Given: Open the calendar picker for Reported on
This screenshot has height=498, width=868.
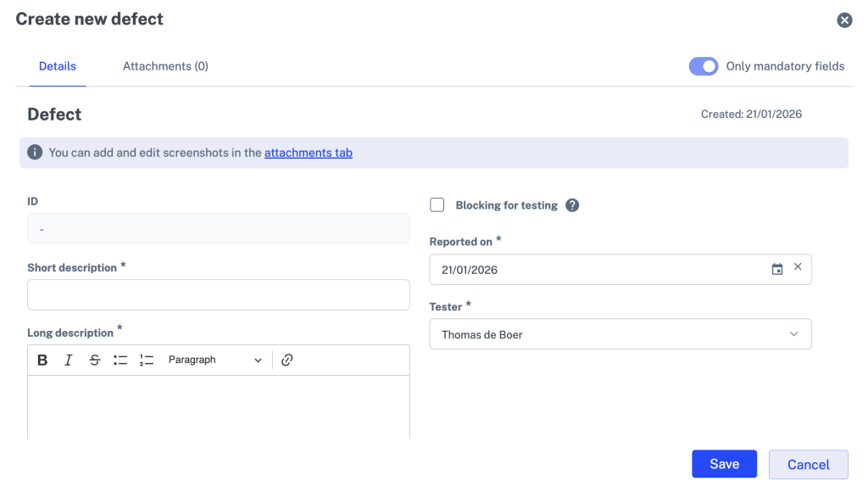Looking at the screenshot, I should (776, 270).
